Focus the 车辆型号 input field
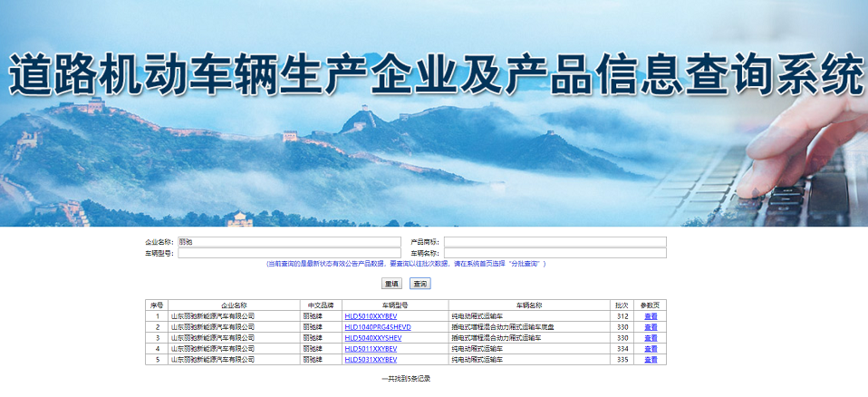868x397 pixels. pos(289,253)
